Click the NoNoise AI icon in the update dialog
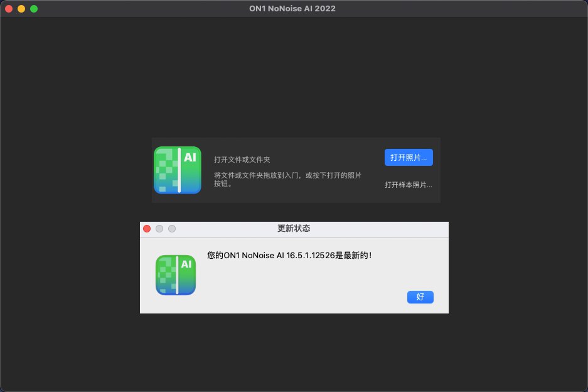 click(176, 275)
